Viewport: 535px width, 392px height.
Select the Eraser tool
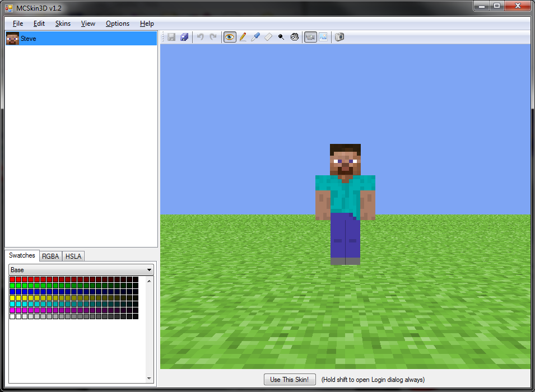268,37
